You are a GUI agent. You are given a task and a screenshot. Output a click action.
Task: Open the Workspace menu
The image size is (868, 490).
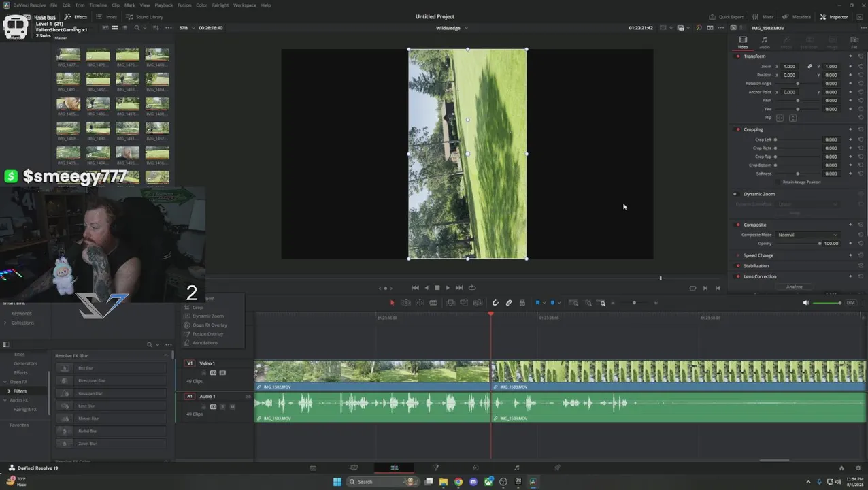[x=245, y=5]
